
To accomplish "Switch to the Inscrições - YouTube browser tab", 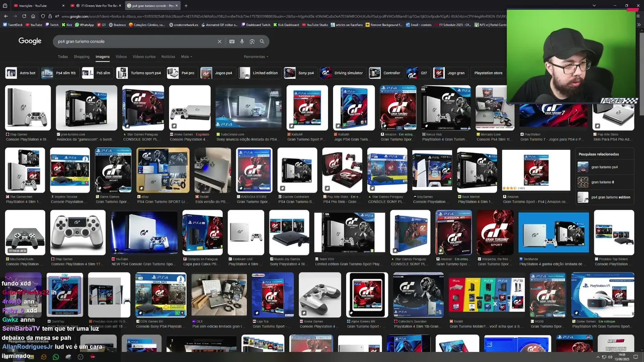I will pyautogui.click(x=39, y=6).
